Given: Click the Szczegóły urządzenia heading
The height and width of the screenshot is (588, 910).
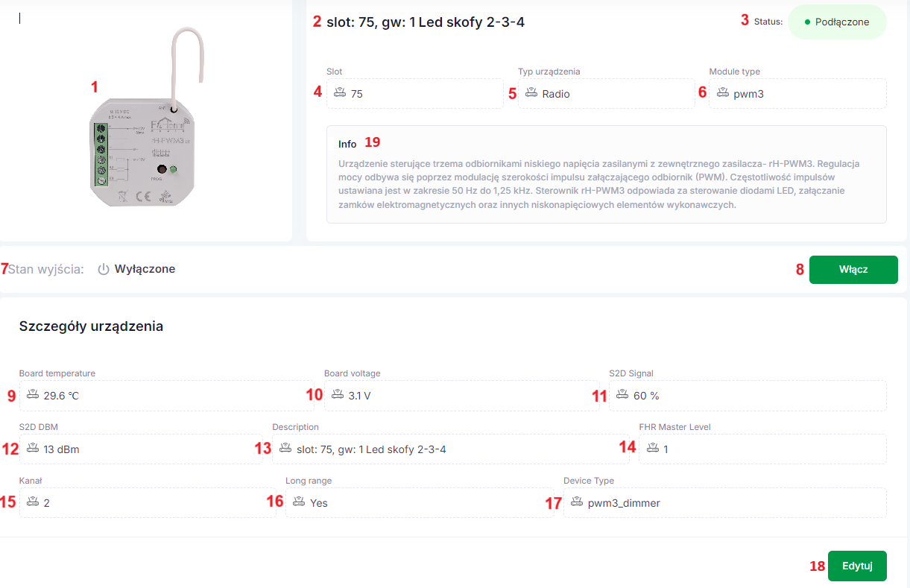Looking at the screenshot, I should [x=91, y=326].
